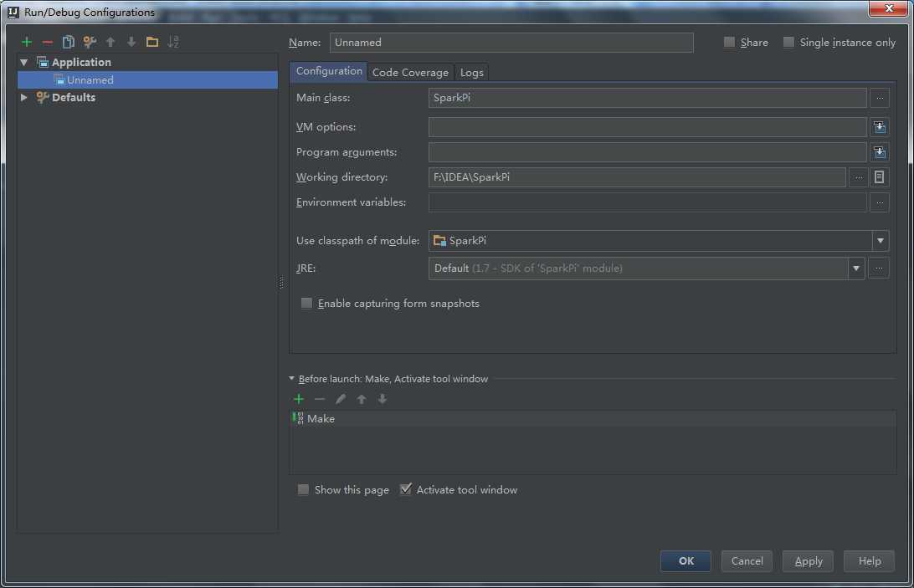Browse for the Working directory
The width and height of the screenshot is (914, 588).
point(858,177)
